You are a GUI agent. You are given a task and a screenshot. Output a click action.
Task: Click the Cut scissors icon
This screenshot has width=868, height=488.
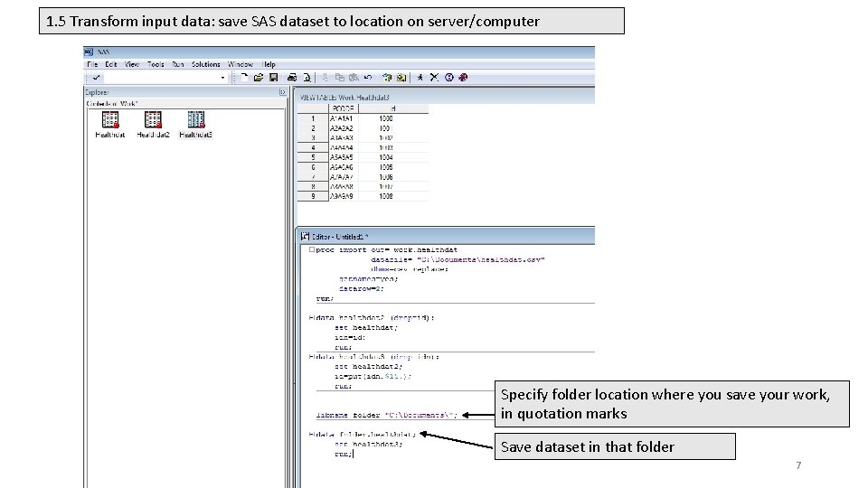[325, 78]
